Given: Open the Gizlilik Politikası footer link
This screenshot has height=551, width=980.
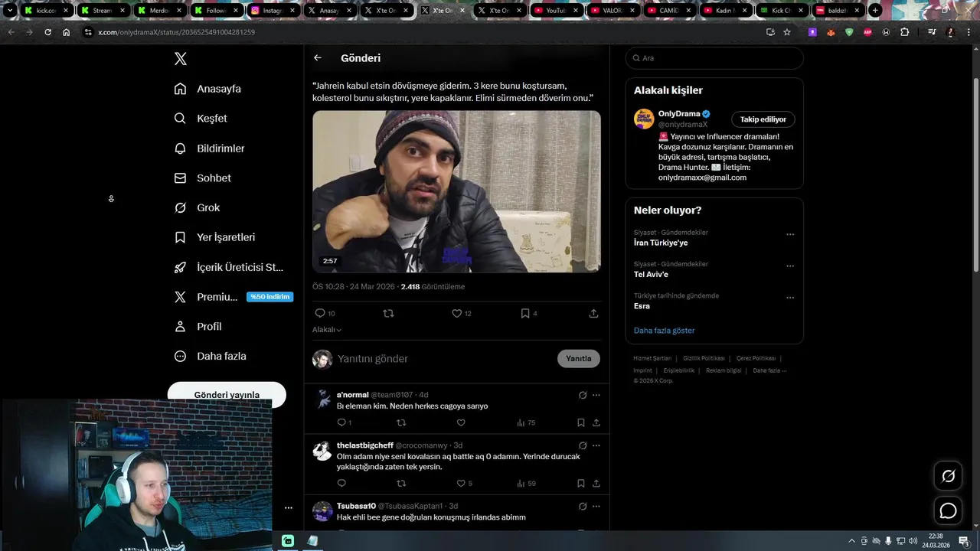Looking at the screenshot, I should tap(704, 358).
